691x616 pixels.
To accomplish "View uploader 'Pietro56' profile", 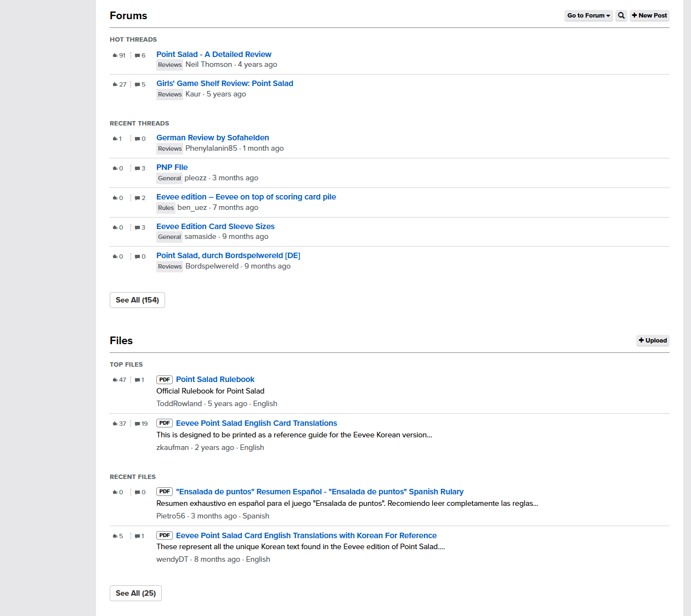I will [171, 516].
